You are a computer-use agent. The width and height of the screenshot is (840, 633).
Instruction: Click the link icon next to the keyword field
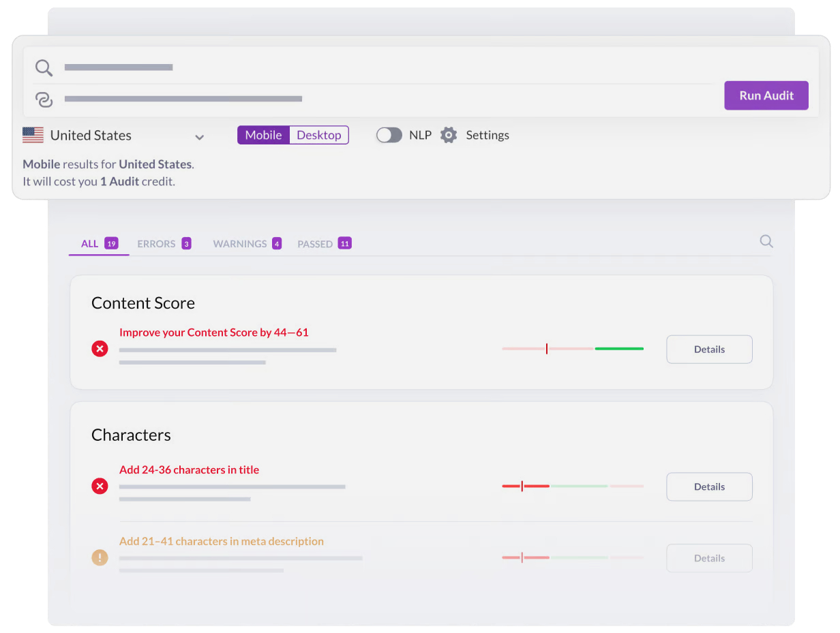pos(44,99)
